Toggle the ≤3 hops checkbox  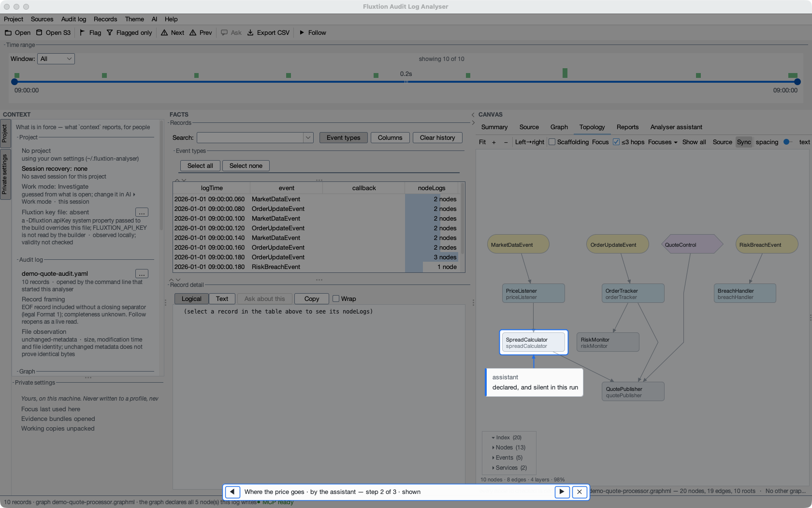(616, 142)
